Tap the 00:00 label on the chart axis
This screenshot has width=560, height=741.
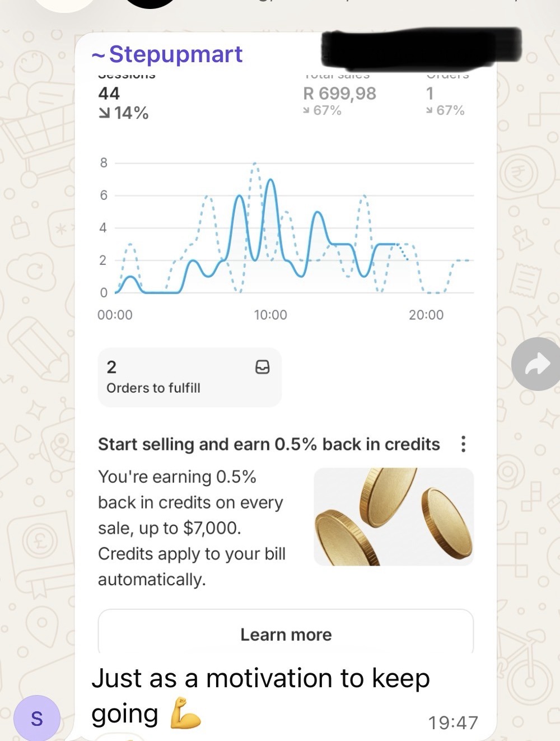[115, 315]
